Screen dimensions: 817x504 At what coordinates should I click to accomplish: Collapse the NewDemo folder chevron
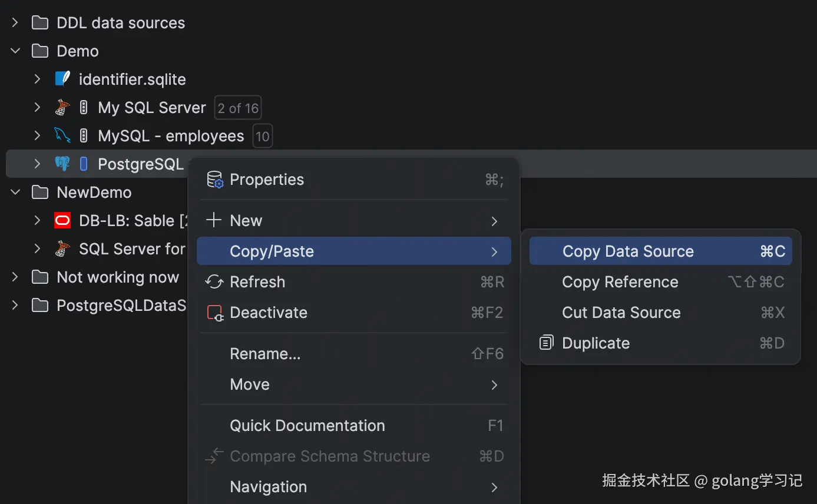15,193
